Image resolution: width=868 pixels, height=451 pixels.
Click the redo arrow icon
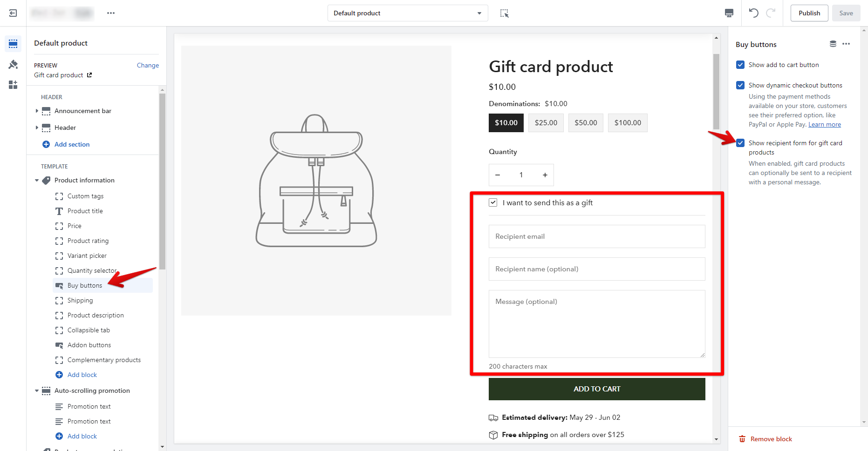771,13
